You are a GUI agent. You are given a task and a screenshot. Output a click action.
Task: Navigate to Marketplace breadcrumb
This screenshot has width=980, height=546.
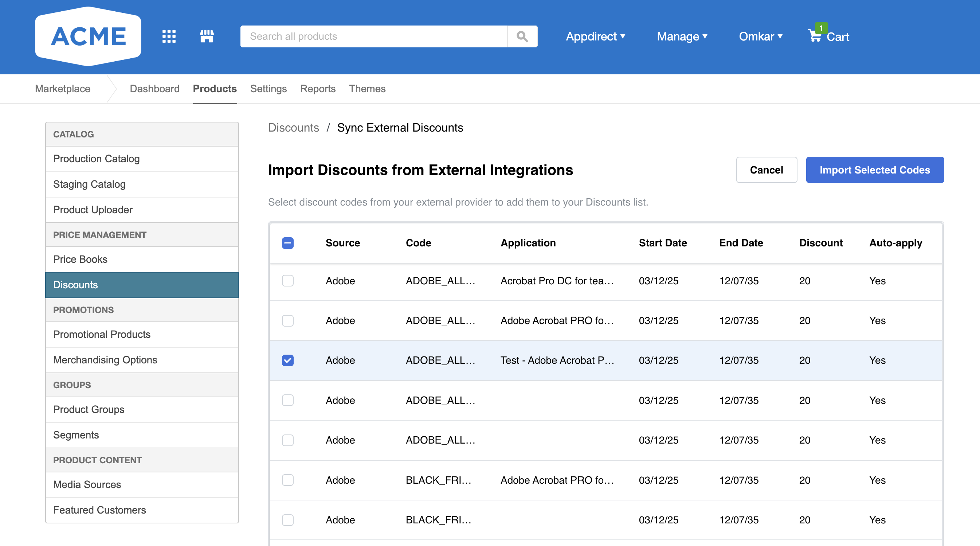click(x=63, y=89)
